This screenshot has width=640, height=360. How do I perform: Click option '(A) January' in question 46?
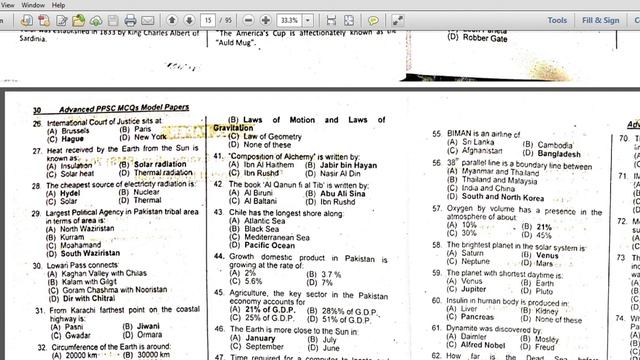[253, 338]
